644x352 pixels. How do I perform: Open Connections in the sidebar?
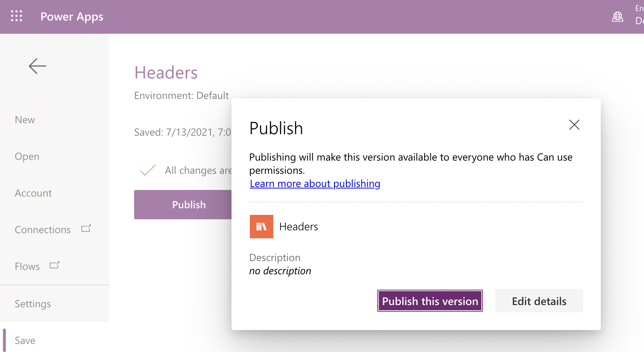[42, 230]
